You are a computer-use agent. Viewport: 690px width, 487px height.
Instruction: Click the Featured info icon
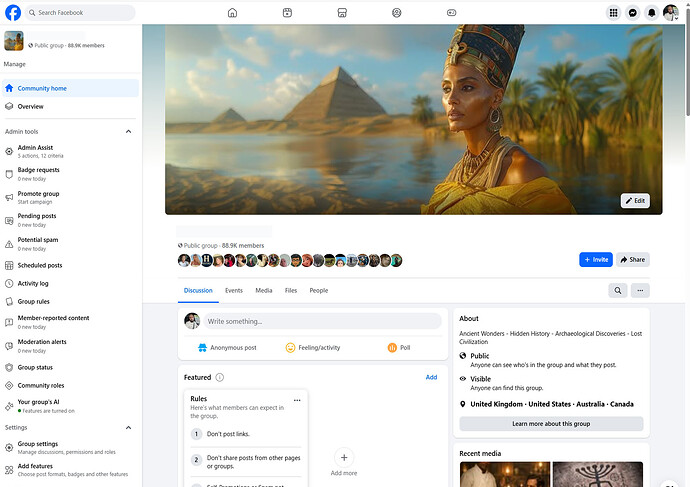[220, 377]
